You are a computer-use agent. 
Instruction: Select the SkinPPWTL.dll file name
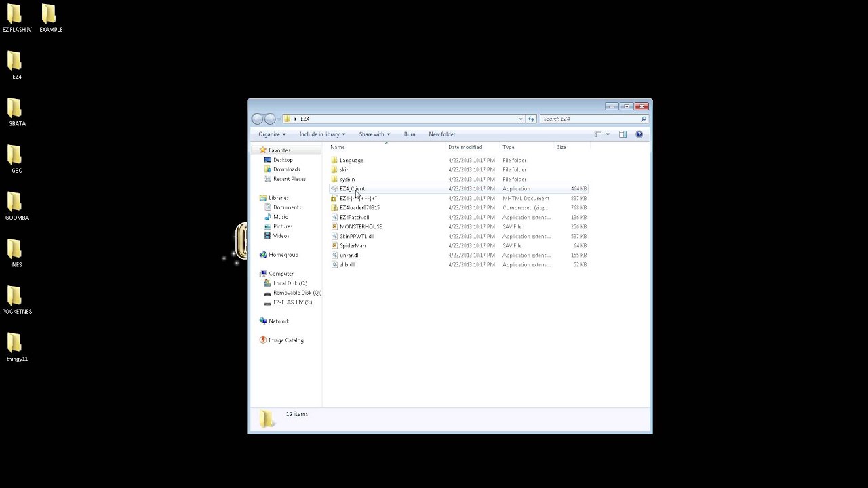click(x=357, y=237)
